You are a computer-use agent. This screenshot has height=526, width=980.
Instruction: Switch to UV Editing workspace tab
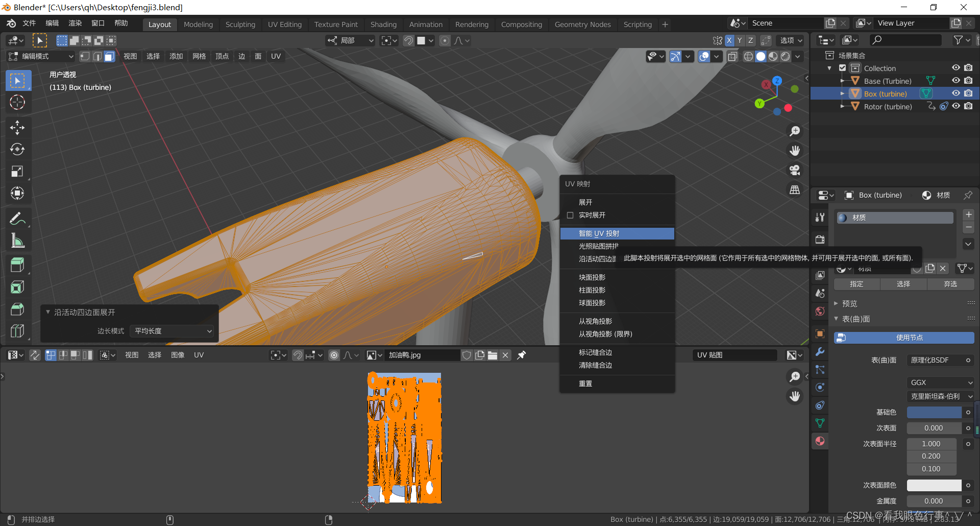click(285, 25)
